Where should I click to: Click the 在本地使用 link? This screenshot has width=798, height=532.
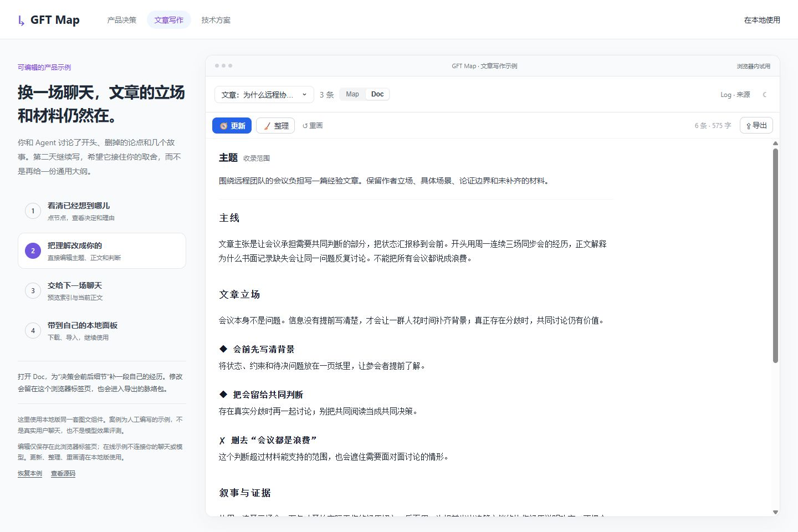(762, 20)
